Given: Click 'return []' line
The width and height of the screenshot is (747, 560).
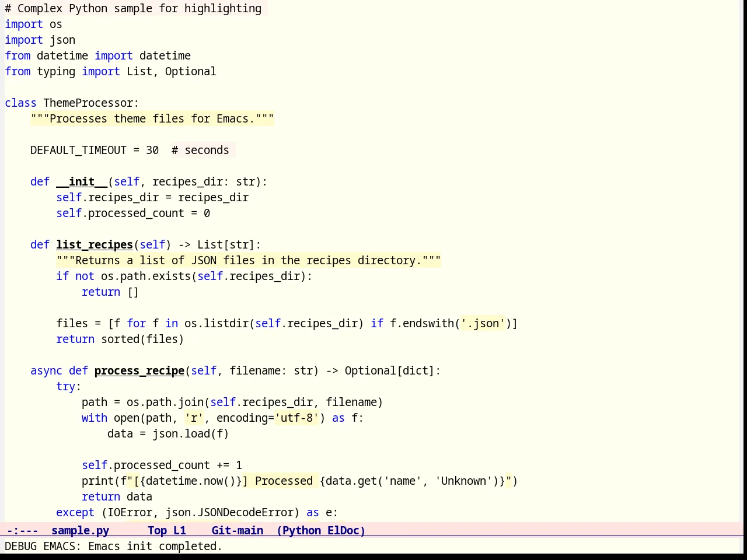Looking at the screenshot, I should [110, 292].
